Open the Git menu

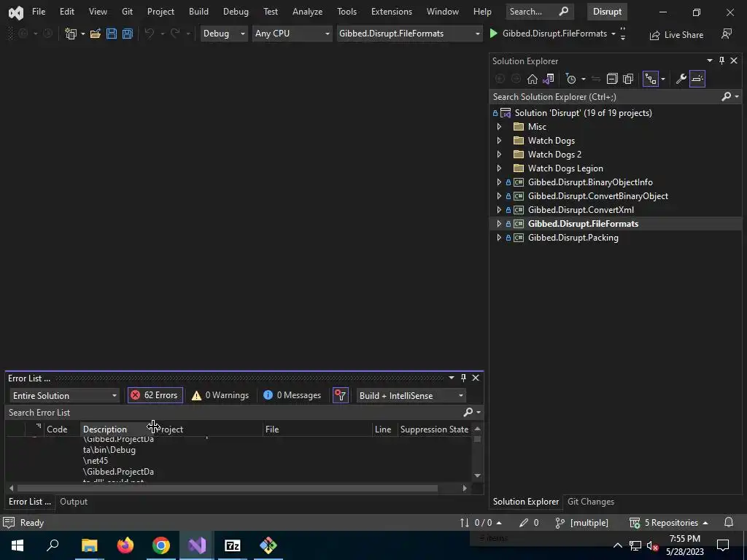127,12
